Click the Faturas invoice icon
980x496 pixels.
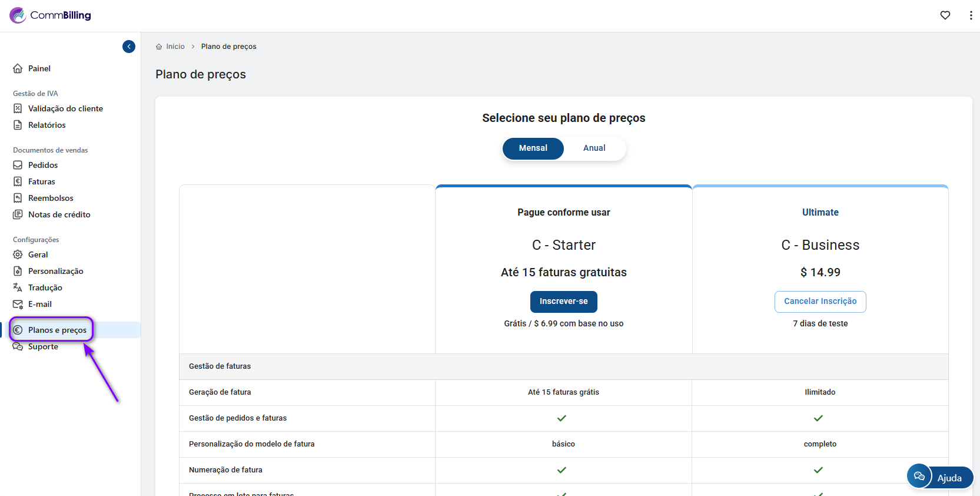click(18, 181)
